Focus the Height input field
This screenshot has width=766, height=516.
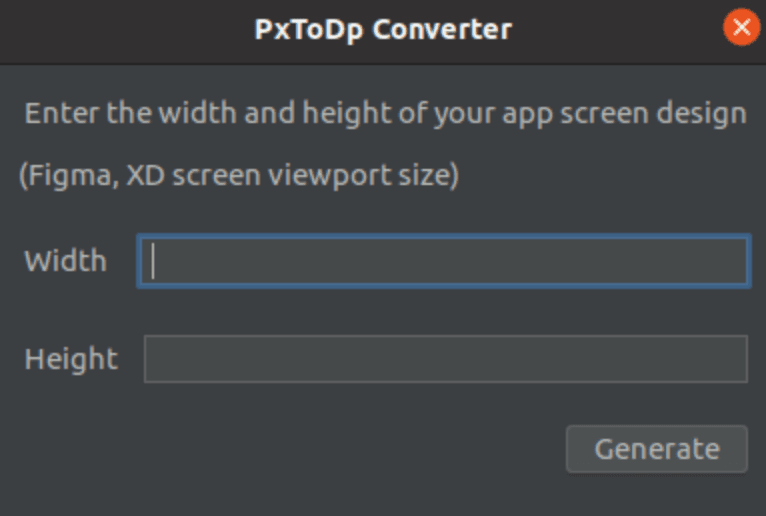pos(446,359)
